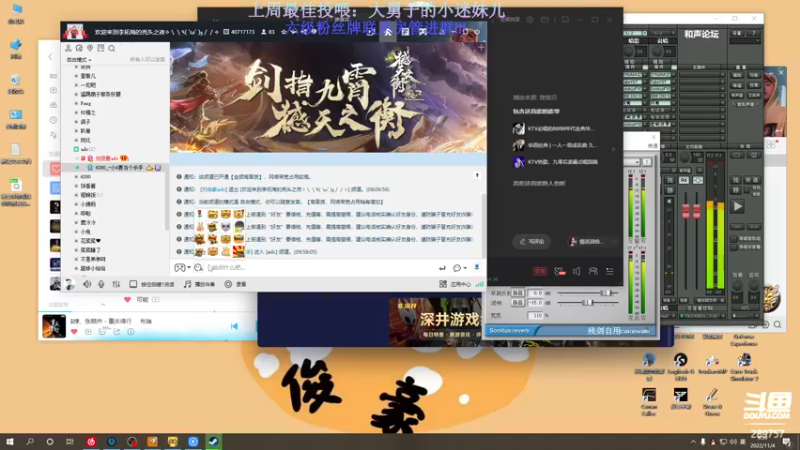
Task: Open the 自由模式 mode dropdown
Action: point(79,60)
